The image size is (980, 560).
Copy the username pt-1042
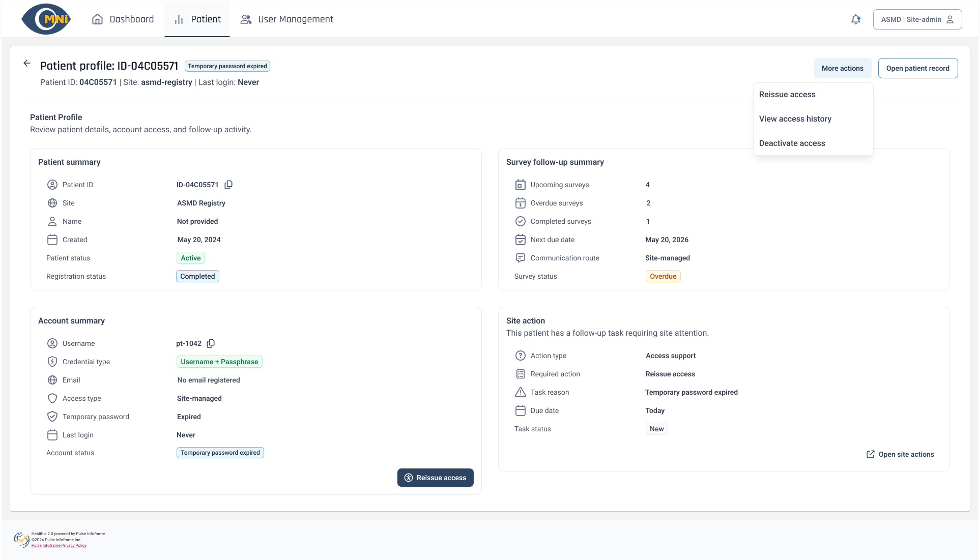(x=211, y=343)
